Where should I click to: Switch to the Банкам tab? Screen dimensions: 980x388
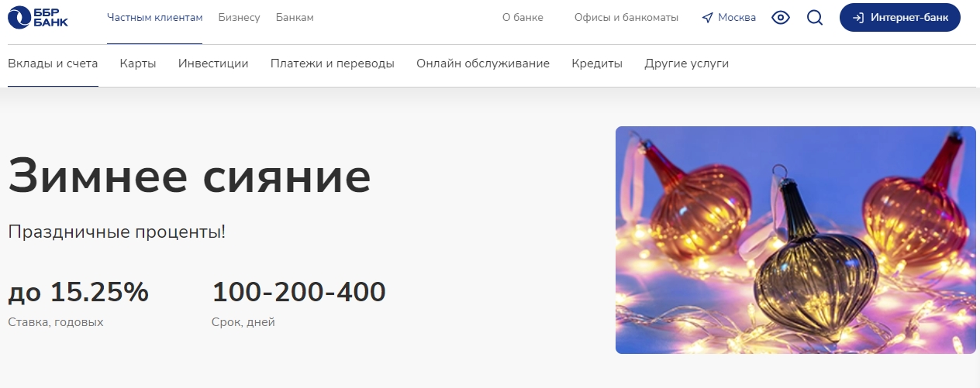pos(295,18)
